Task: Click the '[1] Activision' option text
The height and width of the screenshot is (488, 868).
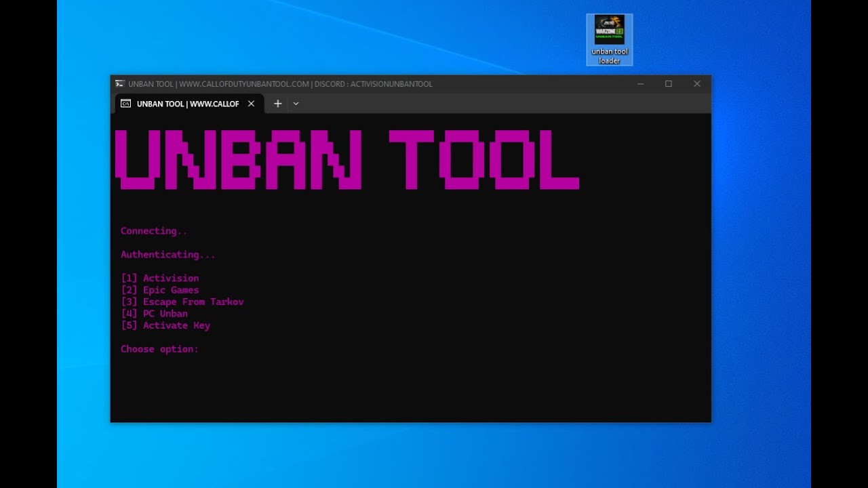Action: (x=160, y=278)
